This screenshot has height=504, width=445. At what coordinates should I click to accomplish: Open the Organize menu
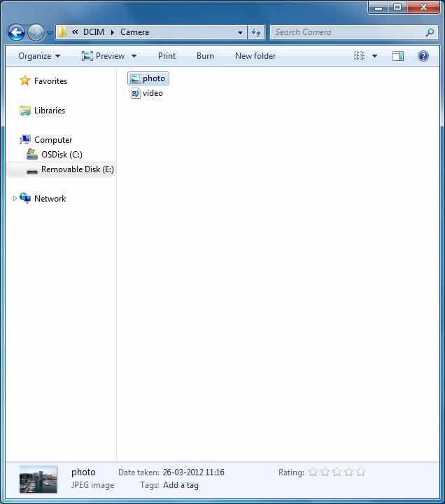pos(39,56)
